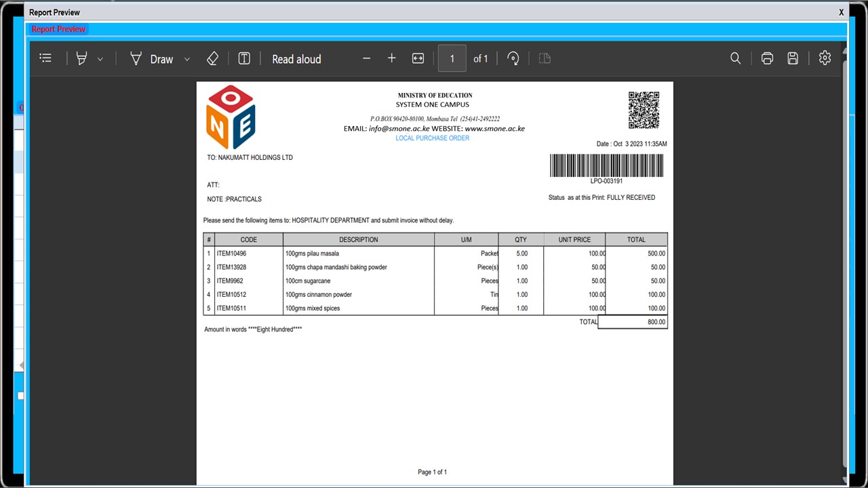Save the PDF document

click(793, 58)
